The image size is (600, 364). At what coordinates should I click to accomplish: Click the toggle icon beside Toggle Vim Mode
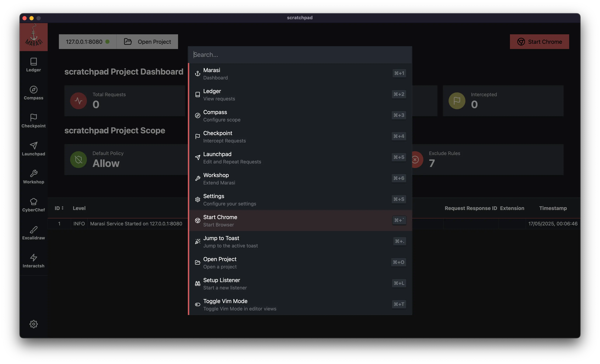tap(197, 304)
